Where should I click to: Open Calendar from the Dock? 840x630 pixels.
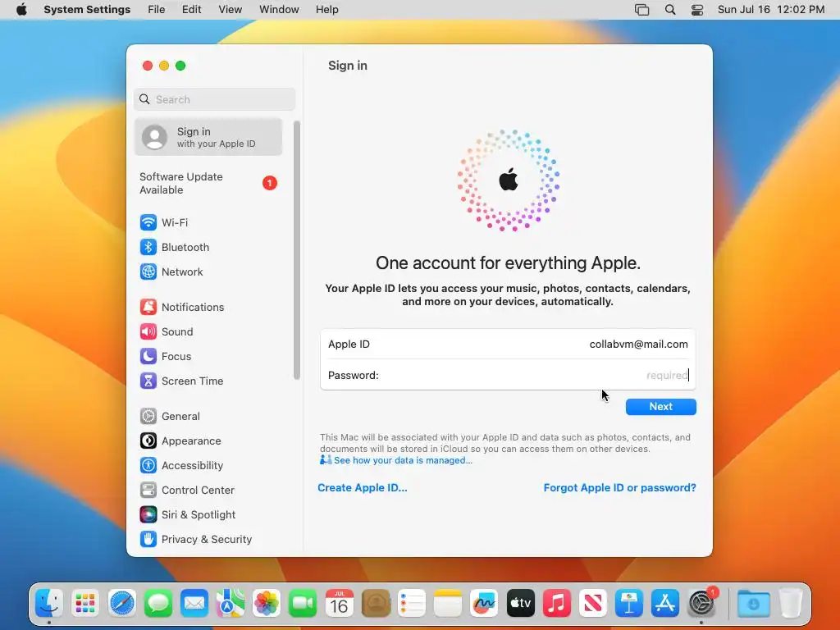click(339, 604)
